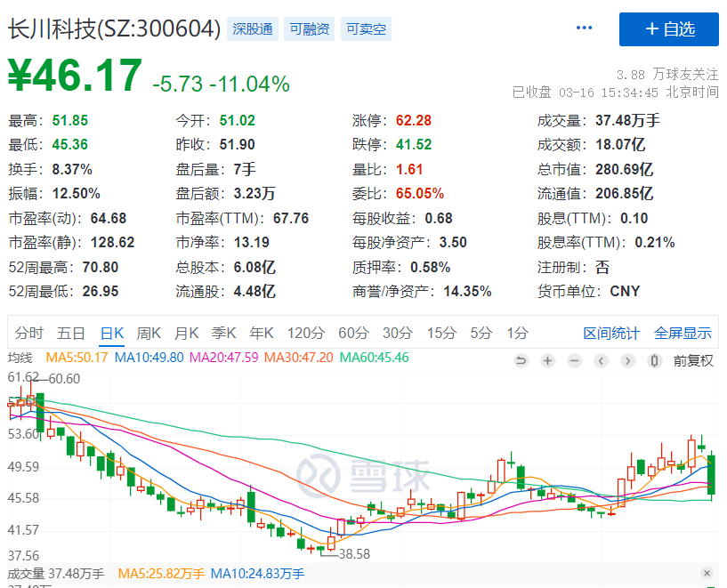727x588 pixels.
Task: Click the chart low marker 38.58
Action: [354, 554]
